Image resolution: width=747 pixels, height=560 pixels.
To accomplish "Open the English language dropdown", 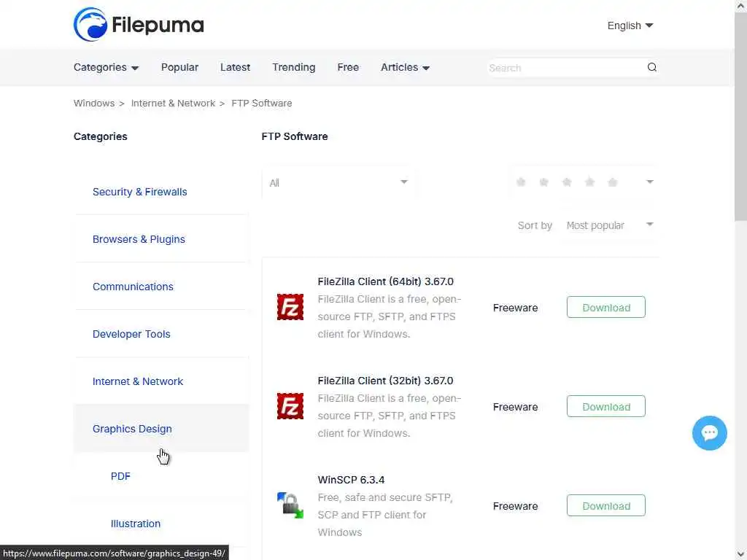I will pyautogui.click(x=630, y=26).
